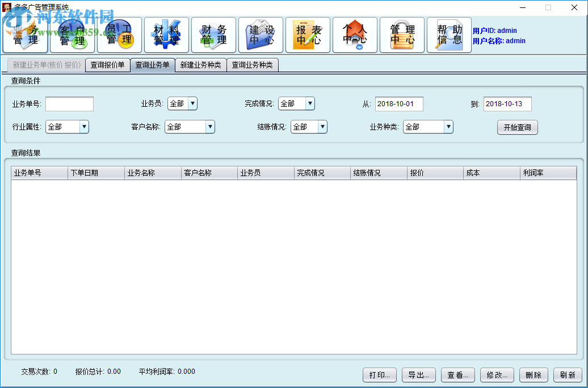Expand the 完成情况 dropdown
The image size is (588, 388).
[x=309, y=103]
